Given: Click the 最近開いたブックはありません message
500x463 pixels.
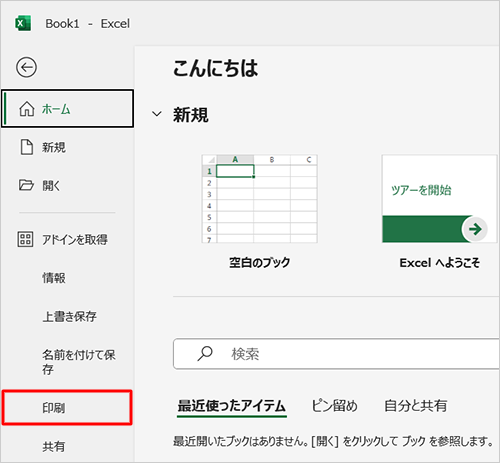Looking at the screenshot, I should coord(333,441).
